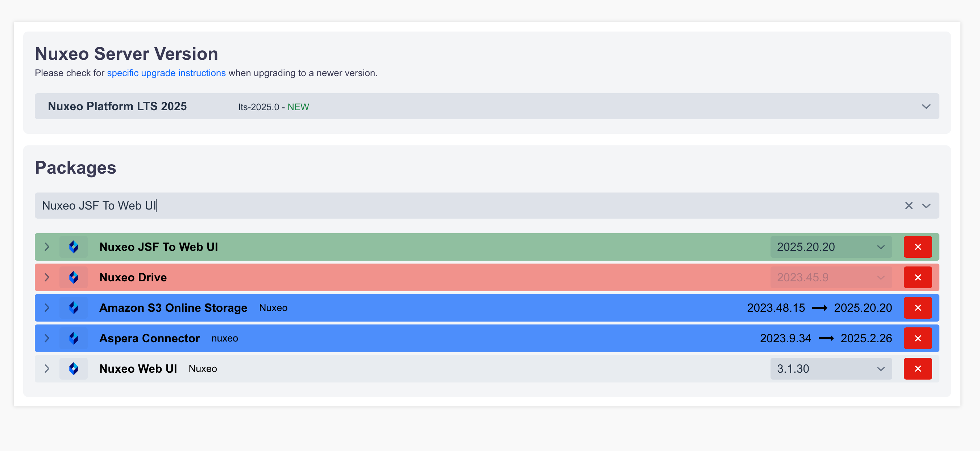This screenshot has width=980, height=451.
Task: Expand the Nuxeo JSF To Web UI row
Action: pos(47,247)
